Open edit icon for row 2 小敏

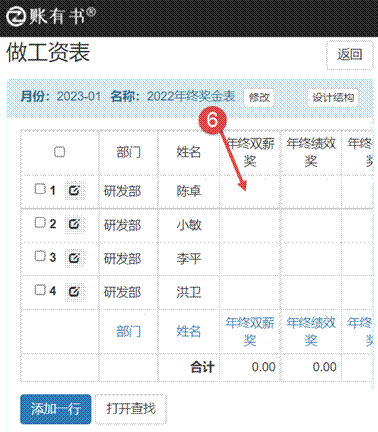pyautogui.click(x=74, y=224)
